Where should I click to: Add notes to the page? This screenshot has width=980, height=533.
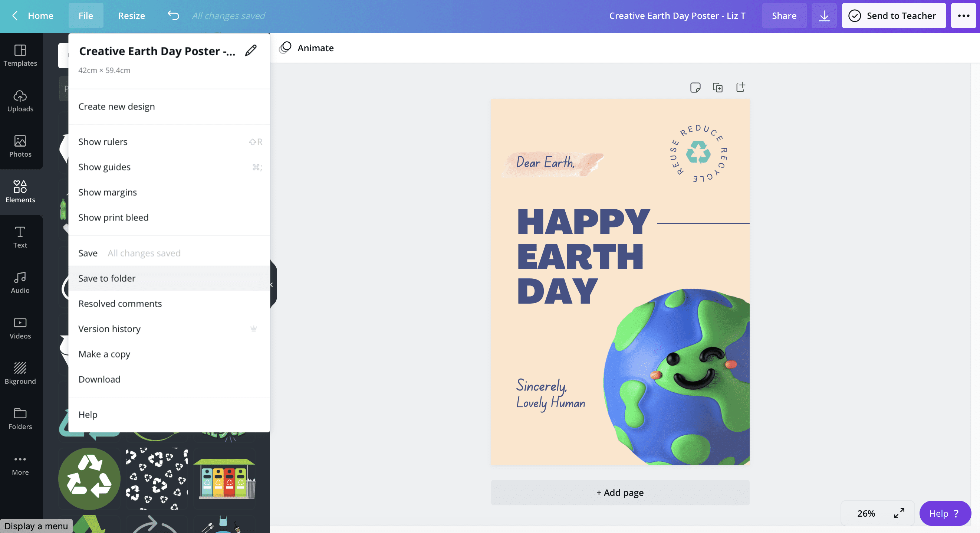coord(696,87)
